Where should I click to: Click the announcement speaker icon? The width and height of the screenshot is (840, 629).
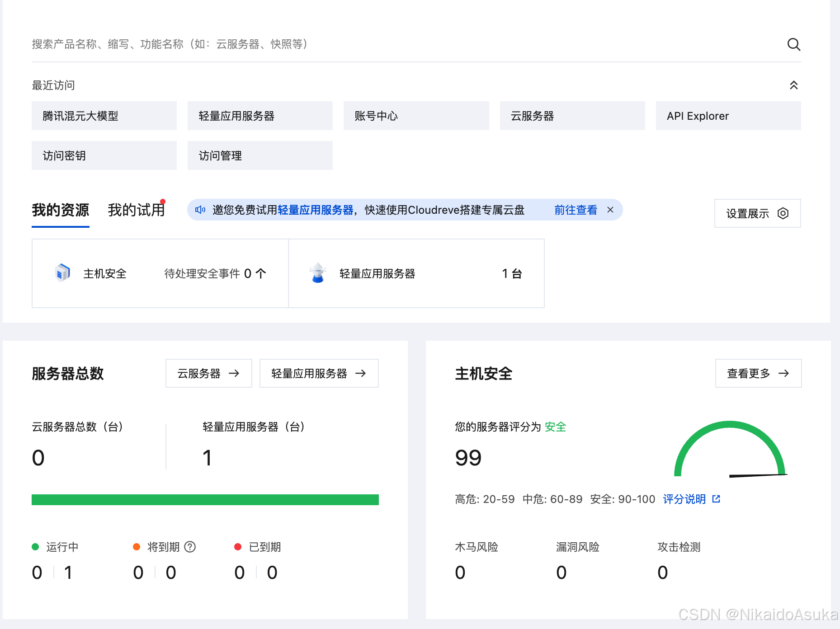[200, 210]
